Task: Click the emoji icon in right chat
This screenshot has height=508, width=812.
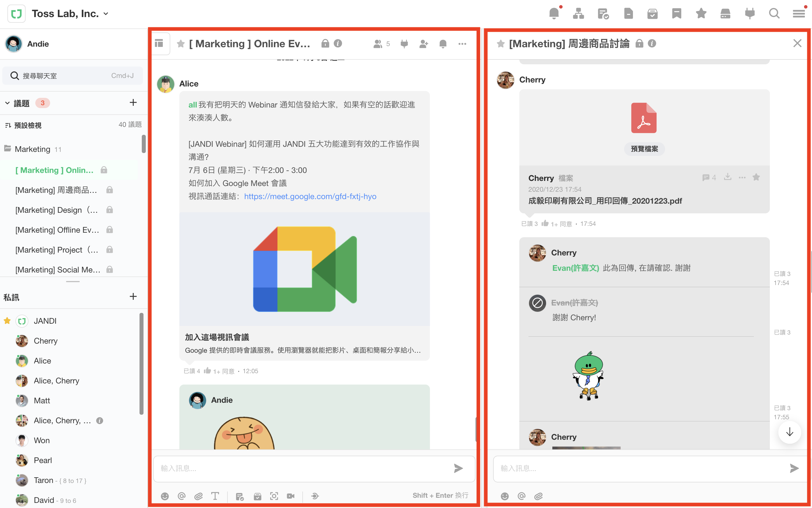Action: point(505,496)
